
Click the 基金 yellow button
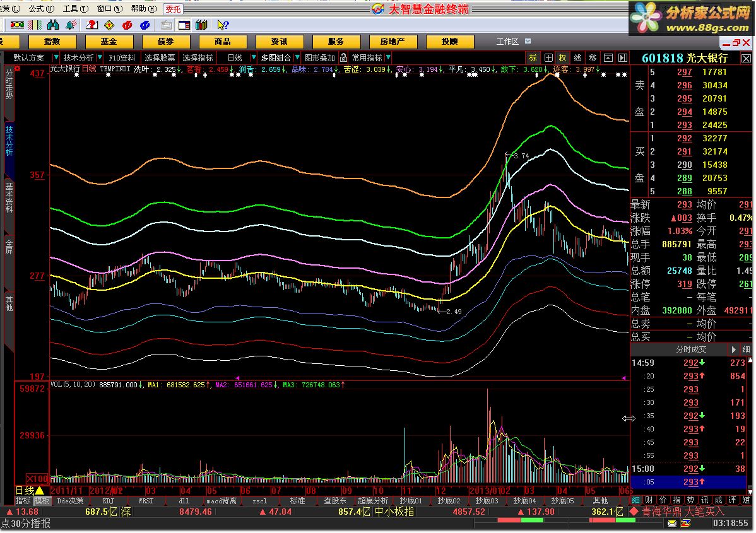point(109,42)
